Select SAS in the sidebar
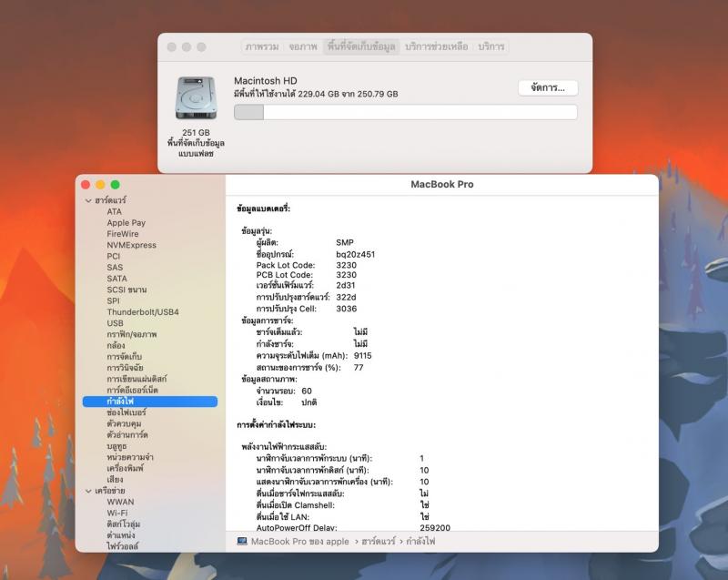Viewport: 728px width, 580px height. click(x=115, y=268)
